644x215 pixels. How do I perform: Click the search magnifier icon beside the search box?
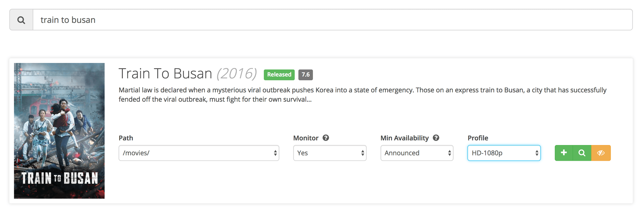coord(21,20)
